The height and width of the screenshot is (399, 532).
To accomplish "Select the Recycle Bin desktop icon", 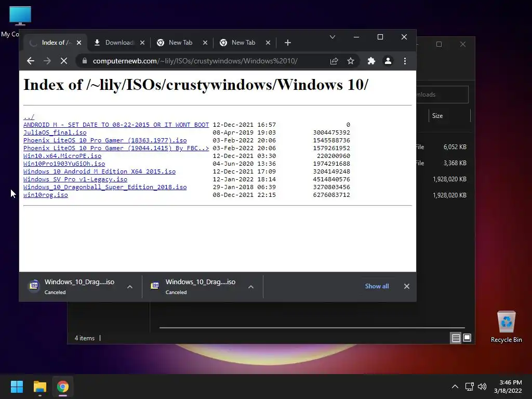I will coord(506,327).
